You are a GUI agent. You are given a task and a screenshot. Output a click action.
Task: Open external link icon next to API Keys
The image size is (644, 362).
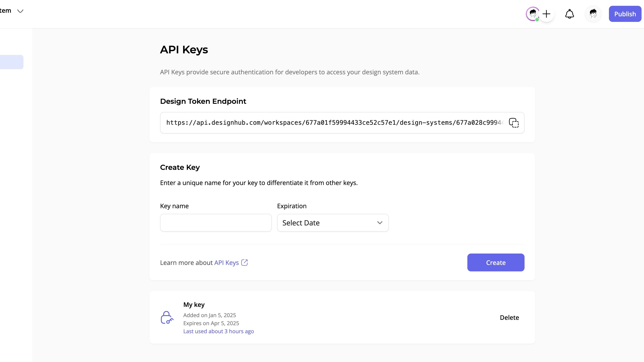coord(244,262)
